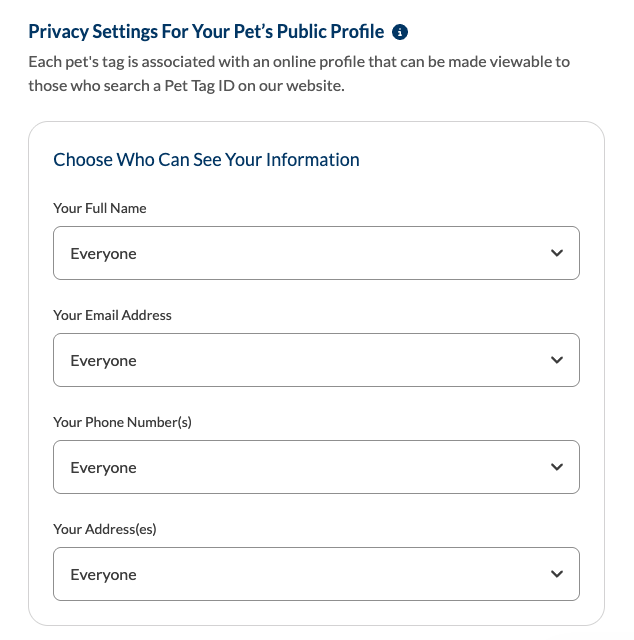Click the Your Email Address field label
634x640 pixels.
pos(112,315)
